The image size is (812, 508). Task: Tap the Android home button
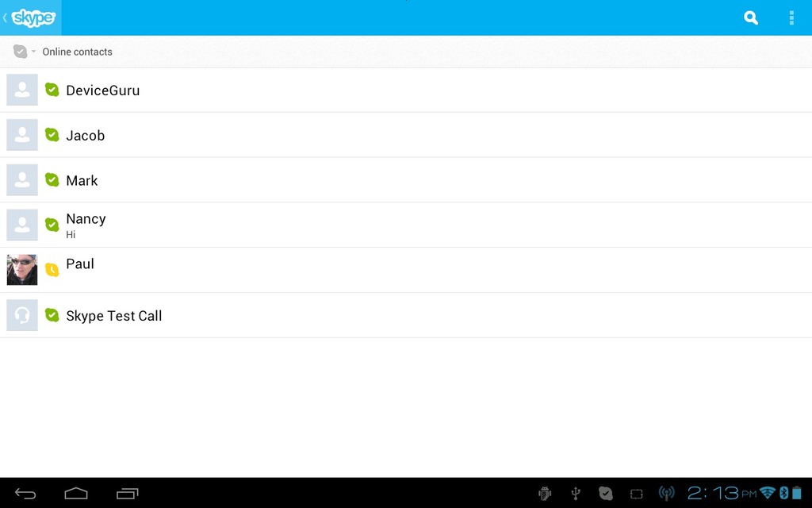[x=76, y=494]
